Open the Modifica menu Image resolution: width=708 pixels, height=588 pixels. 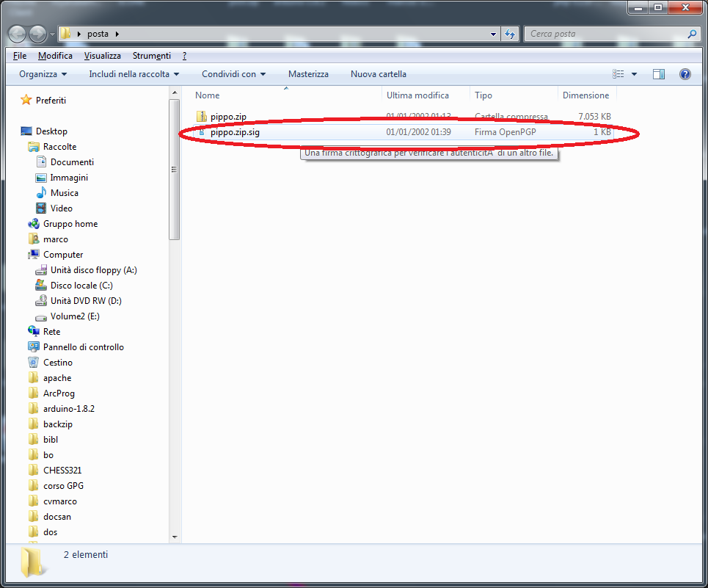[55, 56]
